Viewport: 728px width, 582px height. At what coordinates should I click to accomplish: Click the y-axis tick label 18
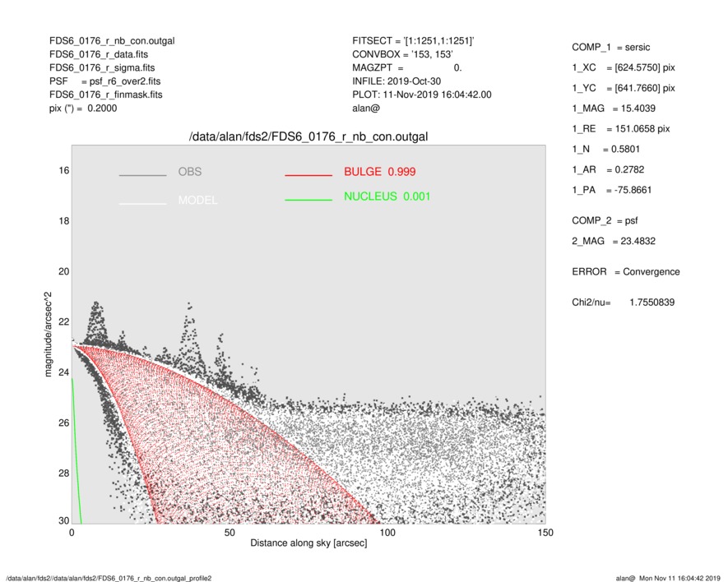pyautogui.click(x=63, y=221)
